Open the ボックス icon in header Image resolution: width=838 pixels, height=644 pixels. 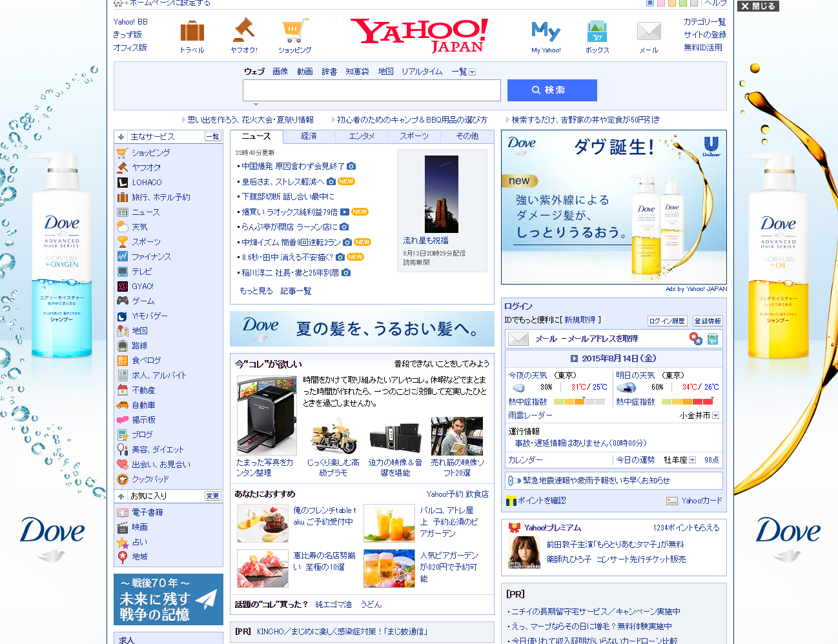click(597, 31)
